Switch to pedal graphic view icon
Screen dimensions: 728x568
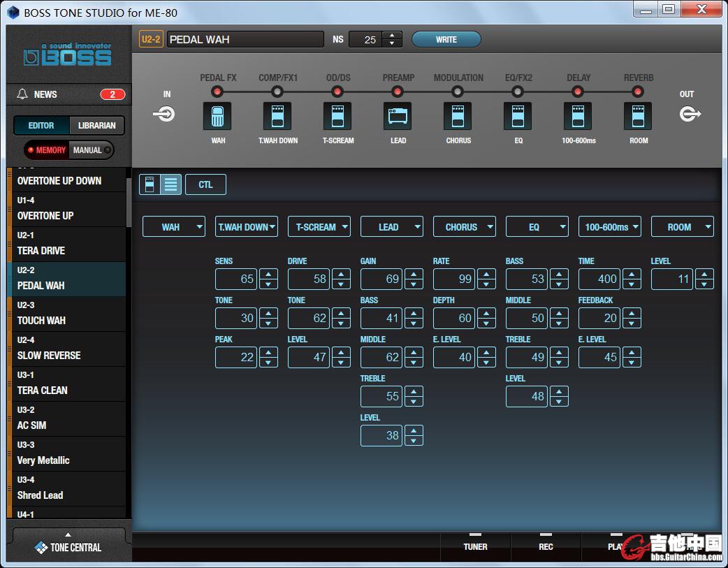coord(150,184)
